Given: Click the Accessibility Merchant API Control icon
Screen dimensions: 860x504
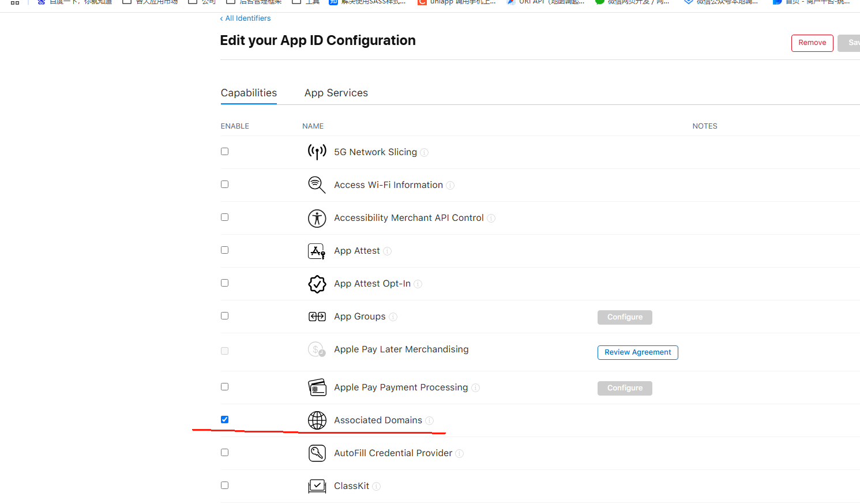Looking at the screenshot, I should [317, 218].
